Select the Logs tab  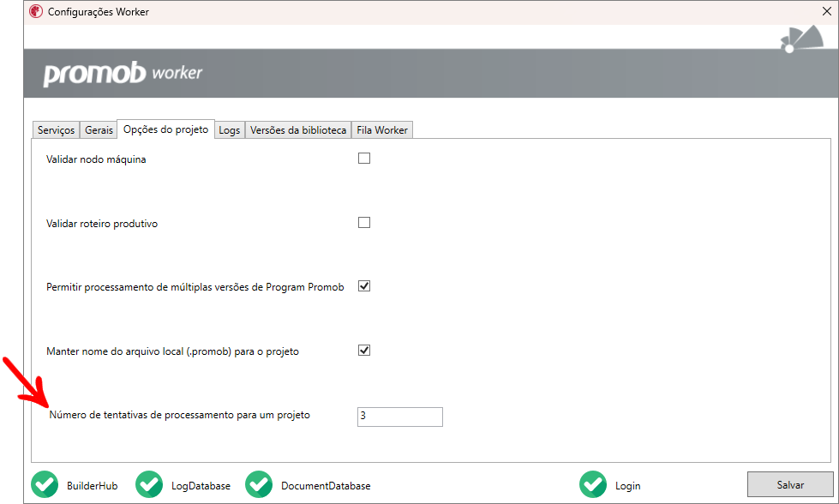click(230, 130)
